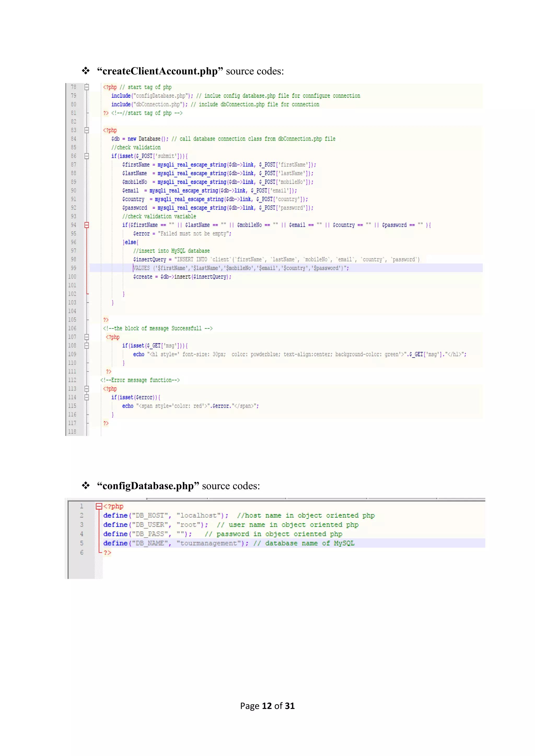Viewport: 535px width, 756px height.
Task: Click line number 5 in configDatabase gutter
Action: pyautogui.click(x=81, y=543)
